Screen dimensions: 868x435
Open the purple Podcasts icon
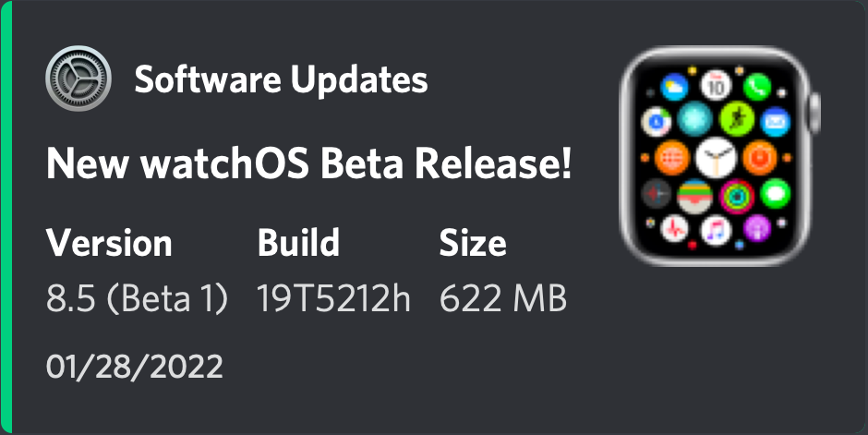[x=756, y=227]
